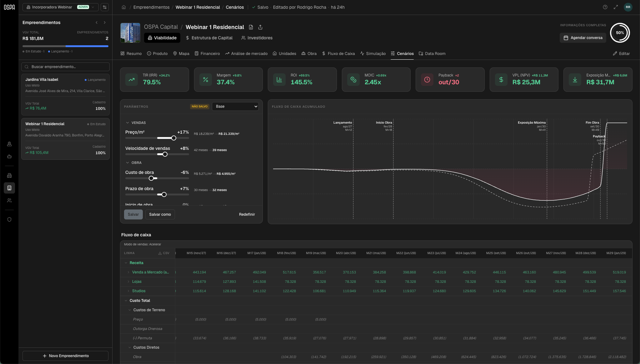Switch to the Fluxo de Caixa tab
The height and width of the screenshot is (364, 640).
pyautogui.click(x=338, y=54)
